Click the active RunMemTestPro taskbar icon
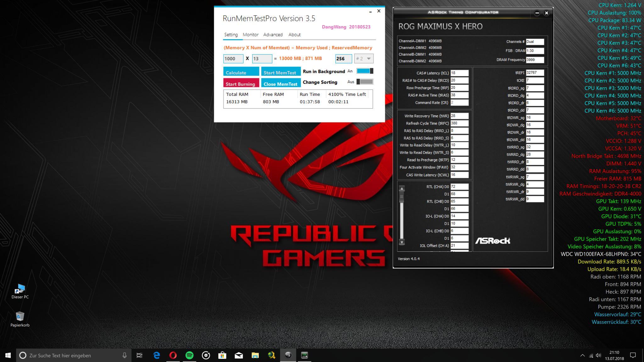Image resolution: width=644 pixels, height=362 pixels. pos(288,355)
